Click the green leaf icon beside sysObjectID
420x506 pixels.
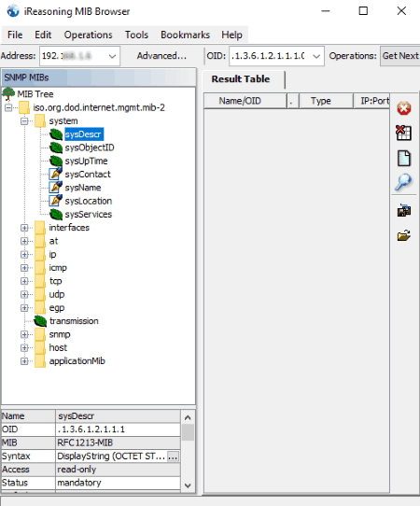point(56,148)
